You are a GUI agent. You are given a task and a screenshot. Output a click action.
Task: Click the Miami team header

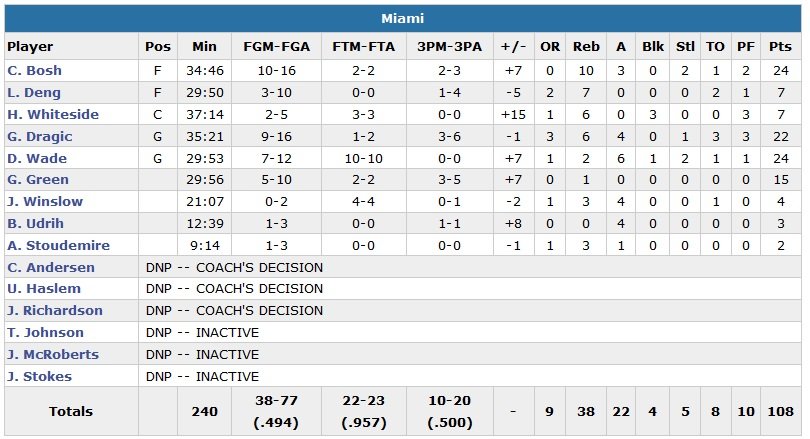click(x=403, y=18)
